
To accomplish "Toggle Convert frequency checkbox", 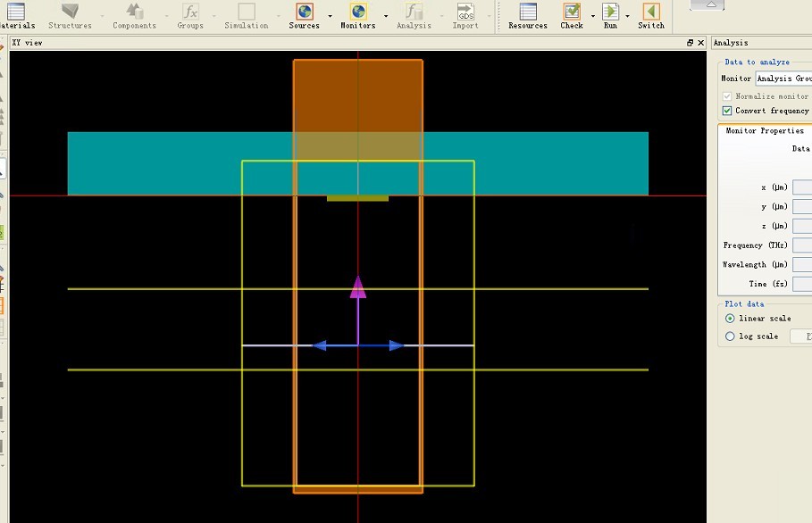I will [x=727, y=111].
